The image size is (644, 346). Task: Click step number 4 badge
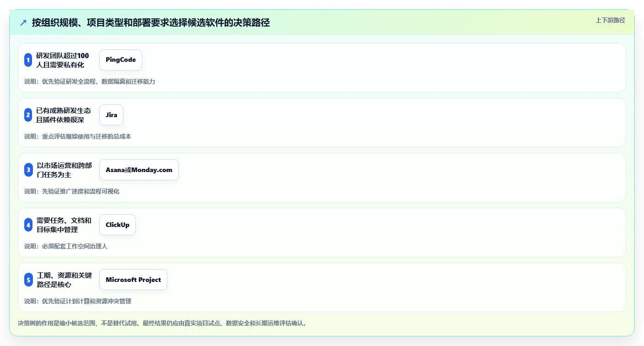tap(28, 225)
